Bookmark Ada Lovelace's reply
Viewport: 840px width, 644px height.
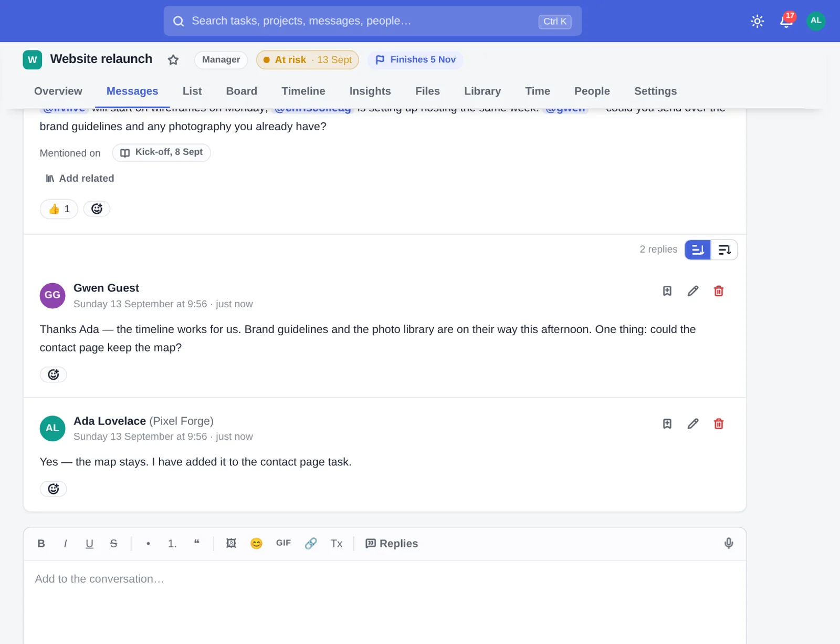coord(667,424)
